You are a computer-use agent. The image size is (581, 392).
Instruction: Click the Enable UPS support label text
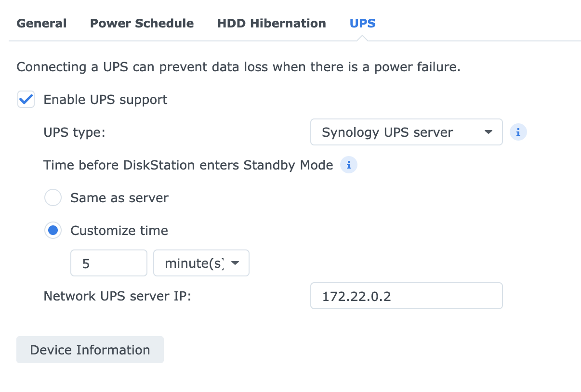pyautogui.click(x=105, y=100)
